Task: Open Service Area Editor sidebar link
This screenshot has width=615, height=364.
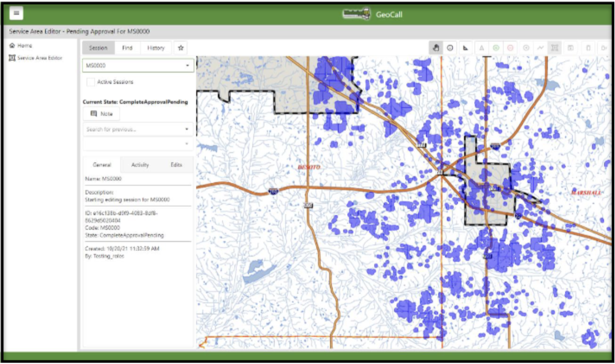Action: click(x=39, y=58)
